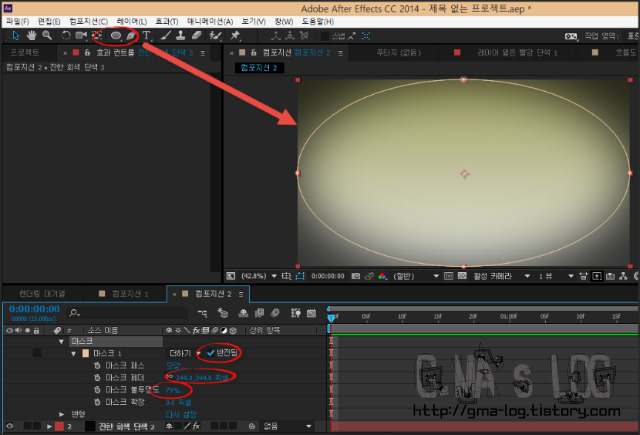Select the Eraser tool
This screenshot has height=435, width=640.
(x=197, y=36)
